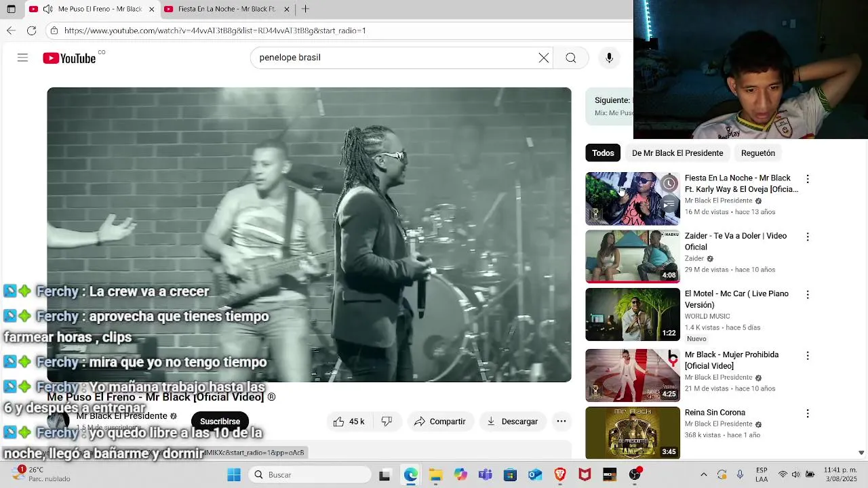This screenshot has width=868, height=488.
Task: Clear the search box with the X
Action: [x=544, y=58]
